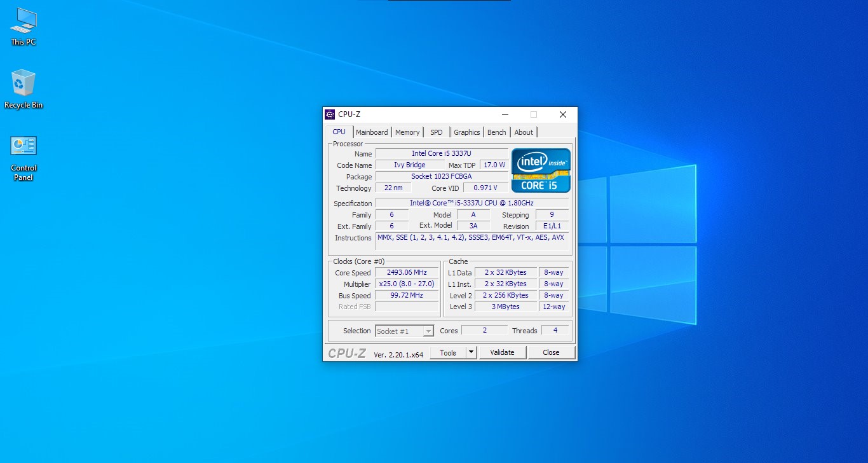Expand the Tools dropdown arrow
The height and width of the screenshot is (463, 868).
coord(471,352)
